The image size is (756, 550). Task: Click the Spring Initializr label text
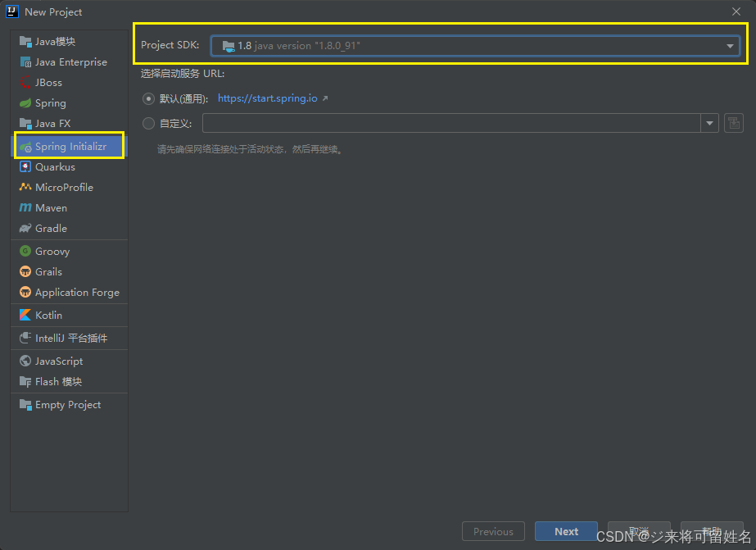point(71,147)
